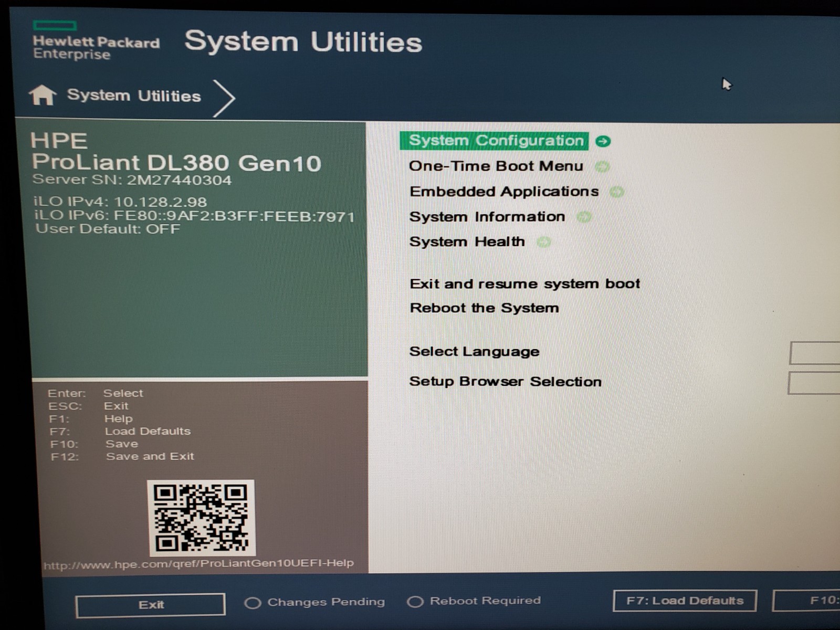The height and width of the screenshot is (630, 840).
Task: Click arrow icon beside System Information
Action: click(584, 217)
